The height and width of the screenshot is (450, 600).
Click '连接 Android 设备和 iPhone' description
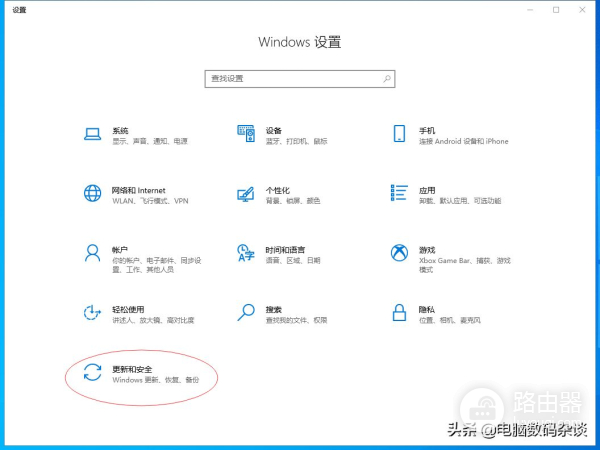pyautogui.click(x=464, y=142)
